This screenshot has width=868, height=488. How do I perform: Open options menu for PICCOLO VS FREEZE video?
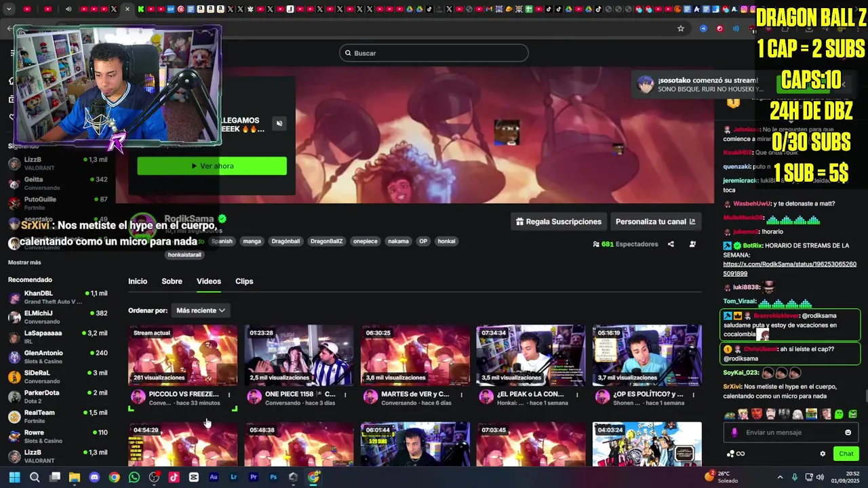tap(229, 394)
